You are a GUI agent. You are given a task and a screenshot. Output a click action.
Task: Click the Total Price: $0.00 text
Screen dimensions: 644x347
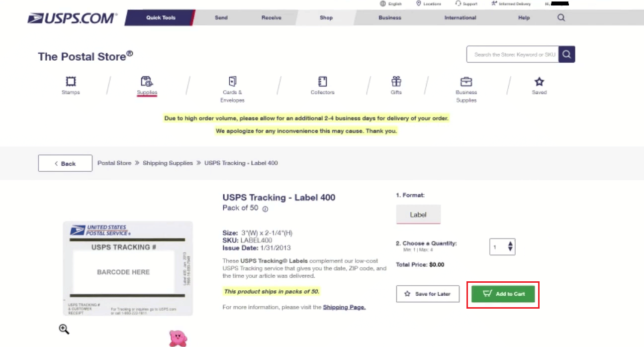420,264
